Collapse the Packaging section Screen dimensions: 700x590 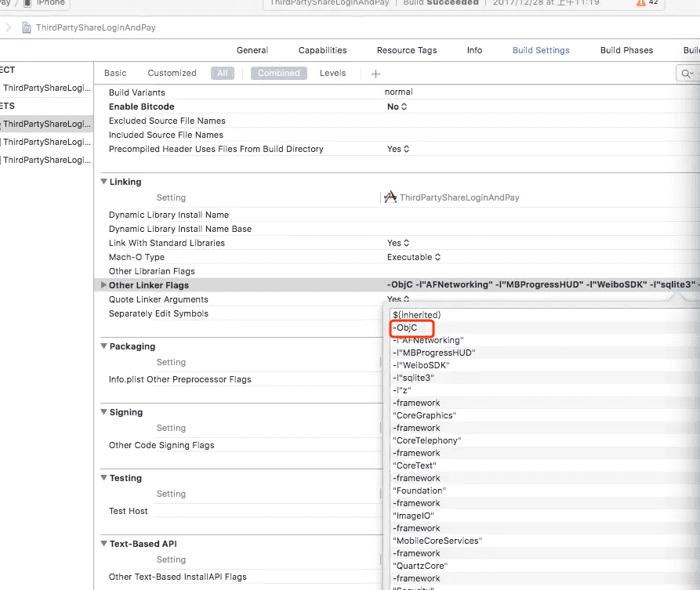coord(103,346)
